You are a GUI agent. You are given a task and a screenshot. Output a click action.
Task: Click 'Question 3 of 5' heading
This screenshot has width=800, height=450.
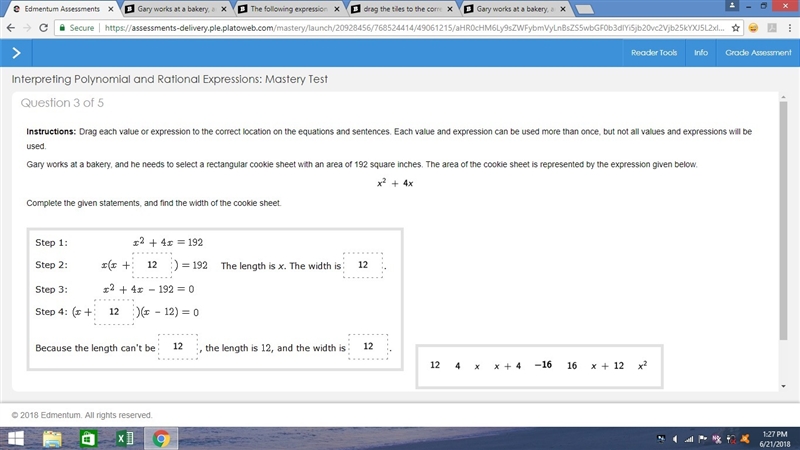coord(62,103)
